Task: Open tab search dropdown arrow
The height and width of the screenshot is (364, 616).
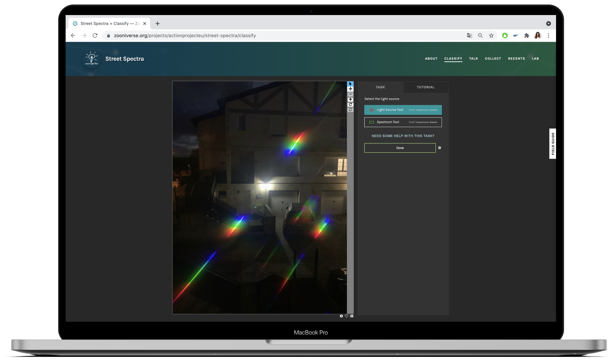Action: click(x=548, y=24)
